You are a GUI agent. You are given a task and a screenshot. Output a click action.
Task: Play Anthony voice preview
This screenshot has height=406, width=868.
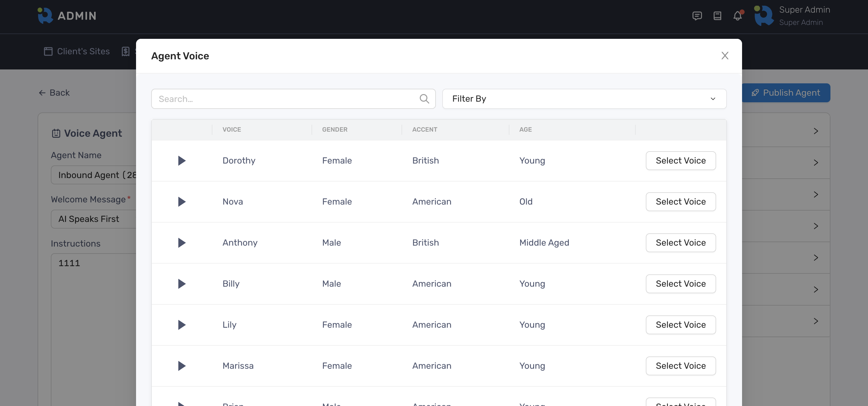[x=181, y=242]
